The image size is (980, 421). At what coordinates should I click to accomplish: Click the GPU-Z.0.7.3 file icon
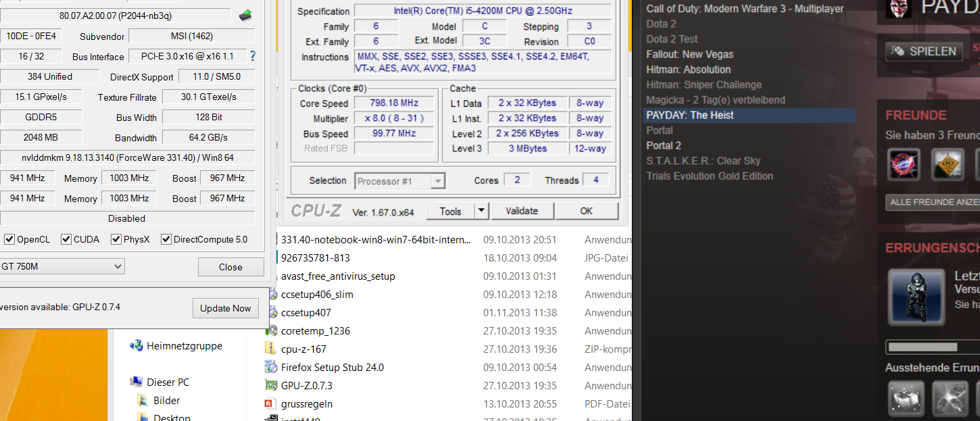tap(272, 386)
